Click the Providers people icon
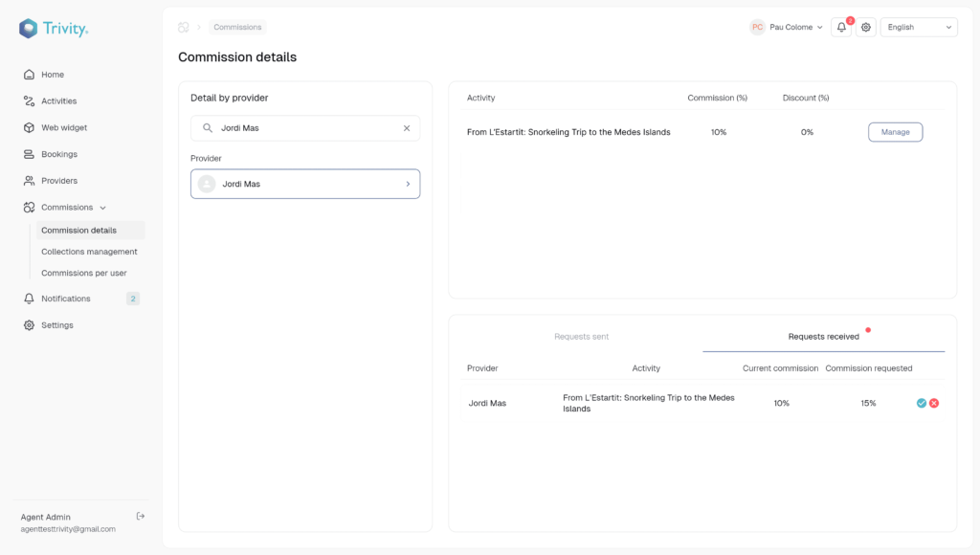 [x=29, y=181]
